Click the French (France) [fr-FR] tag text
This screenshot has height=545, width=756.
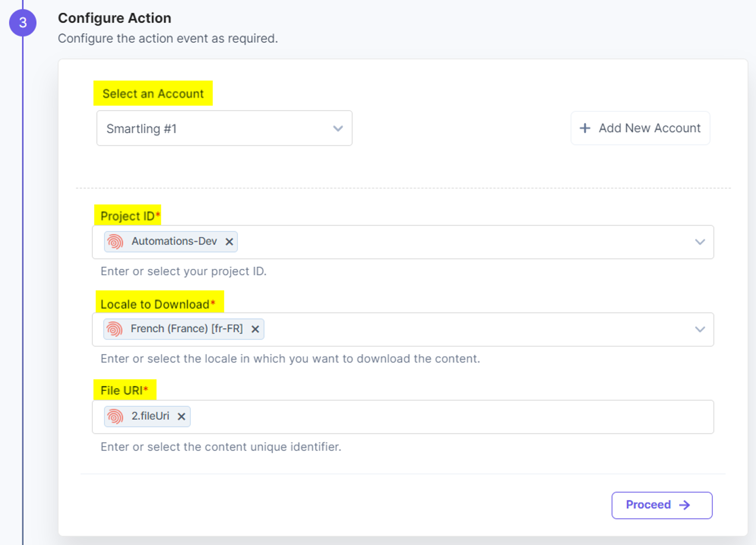click(x=187, y=329)
